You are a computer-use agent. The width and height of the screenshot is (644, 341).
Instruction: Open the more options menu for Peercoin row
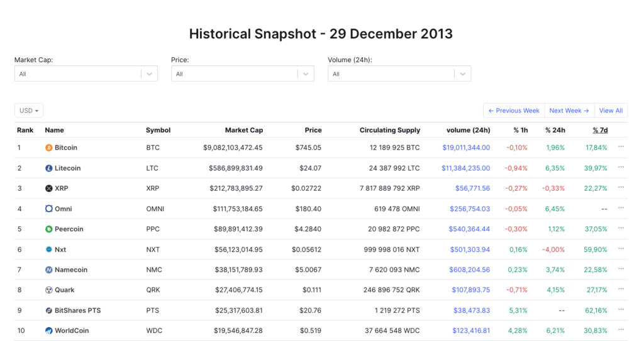621,228
